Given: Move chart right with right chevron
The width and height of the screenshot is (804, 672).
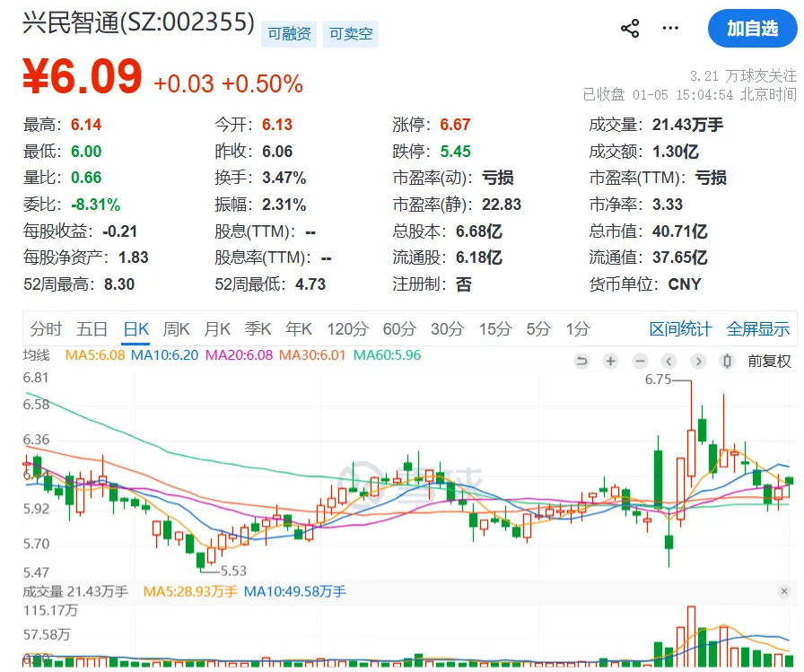Looking at the screenshot, I should [x=698, y=362].
